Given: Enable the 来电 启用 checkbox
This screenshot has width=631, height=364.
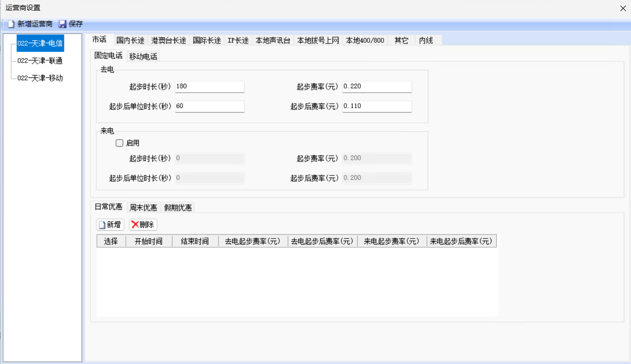Looking at the screenshot, I should [120, 143].
